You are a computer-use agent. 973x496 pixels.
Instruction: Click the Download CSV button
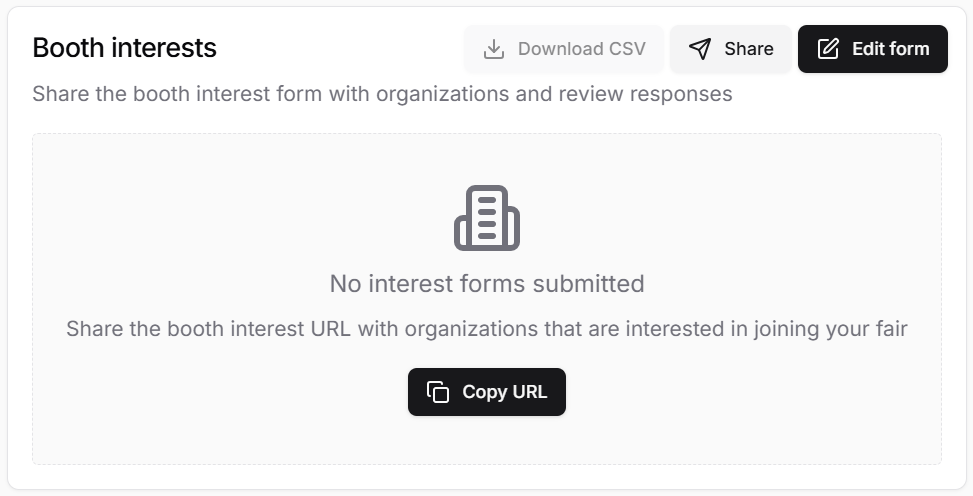(563, 49)
